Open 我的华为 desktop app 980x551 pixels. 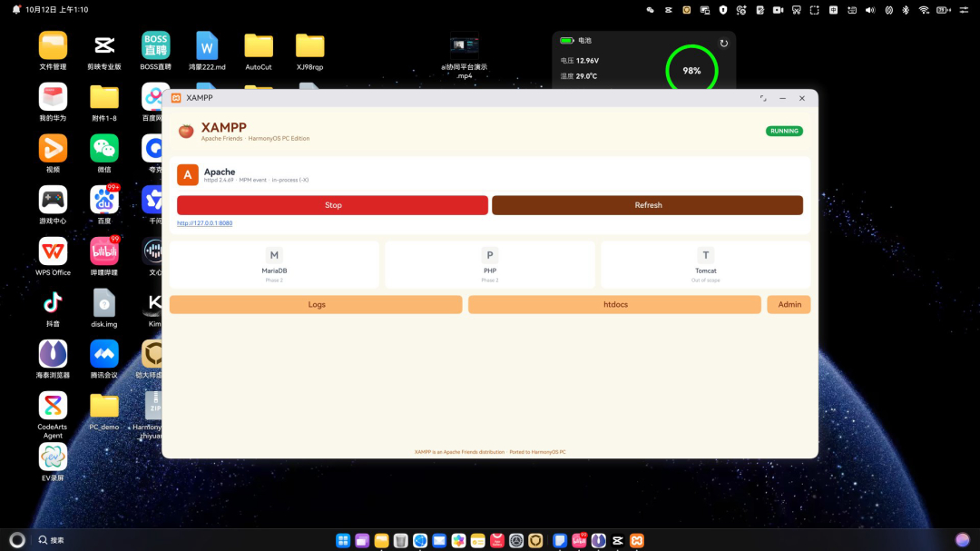tap(54, 102)
